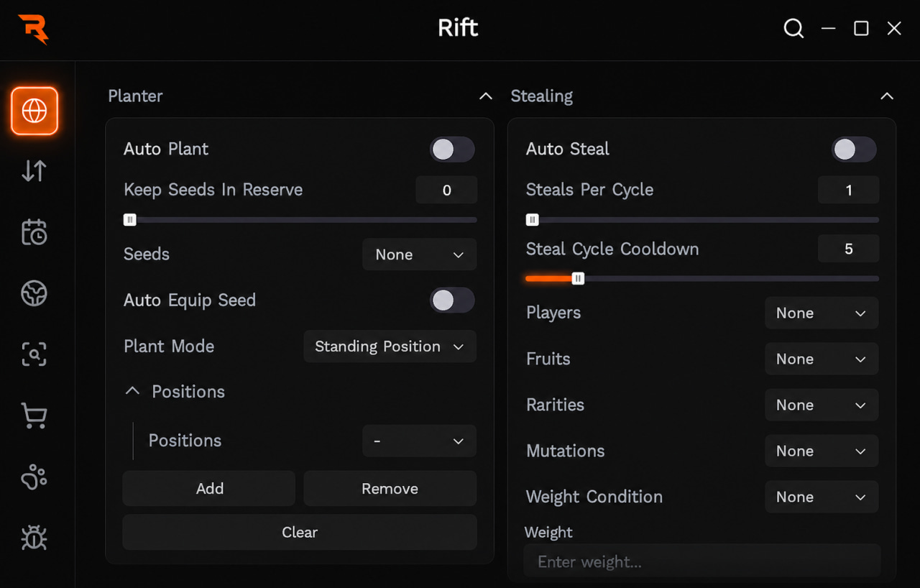
Task: Turn on Auto Equip Seed
Action: (452, 300)
